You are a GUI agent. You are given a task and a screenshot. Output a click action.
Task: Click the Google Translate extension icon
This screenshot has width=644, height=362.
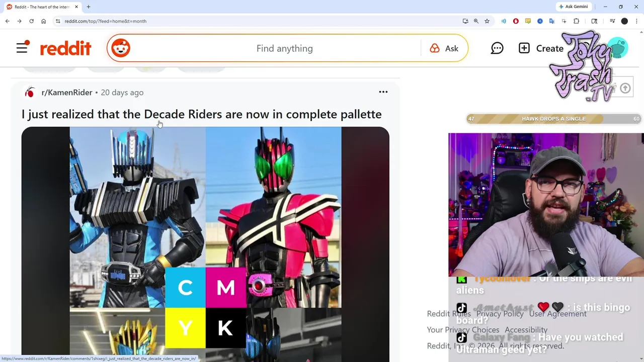(x=552, y=21)
